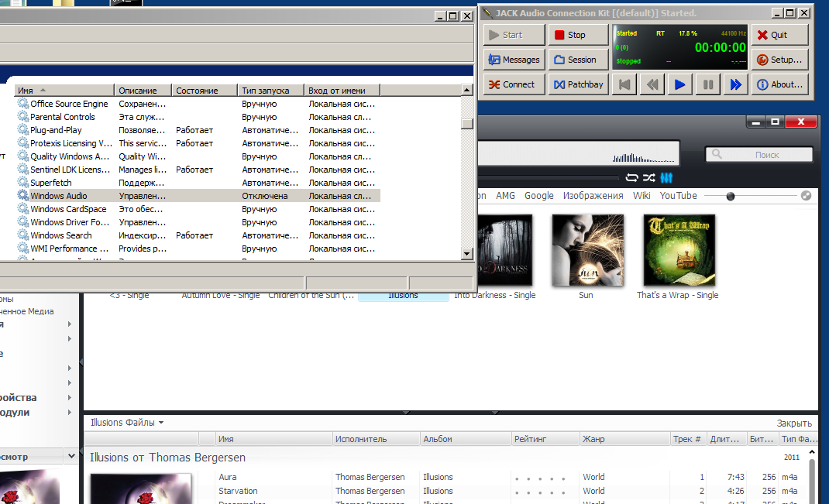This screenshot has height=504, width=829.
Task: Rewind JACK transport to the start
Action: pos(624,84)
